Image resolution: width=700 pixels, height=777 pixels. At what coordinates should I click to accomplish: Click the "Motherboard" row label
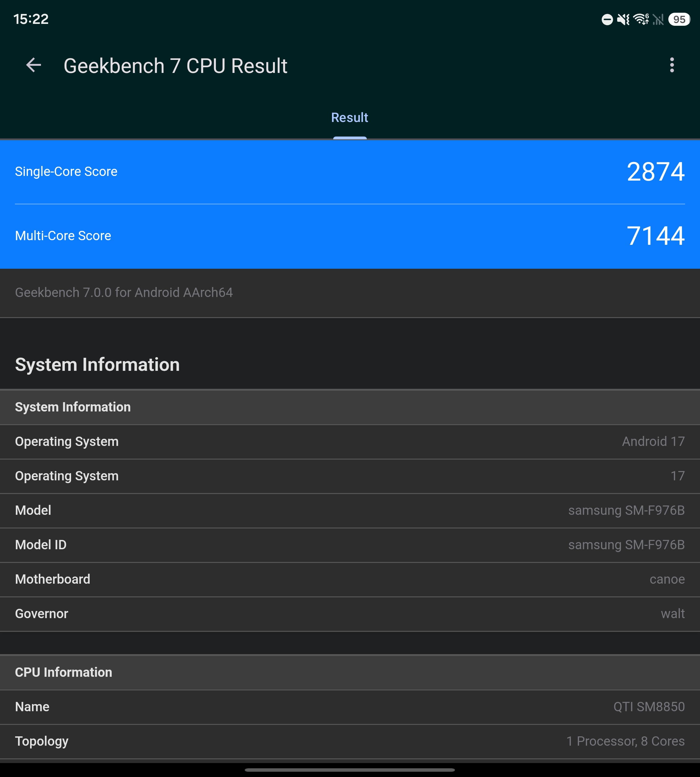53,579
